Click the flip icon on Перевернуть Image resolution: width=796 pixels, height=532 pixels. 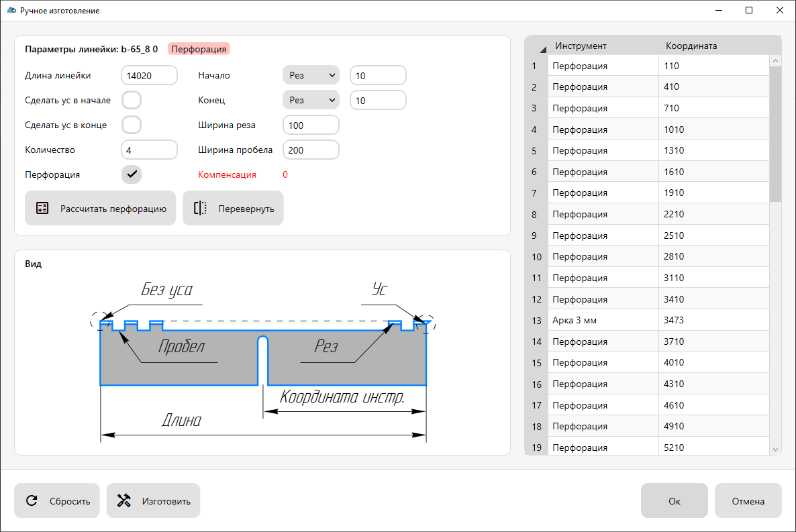tap(200, 208)
